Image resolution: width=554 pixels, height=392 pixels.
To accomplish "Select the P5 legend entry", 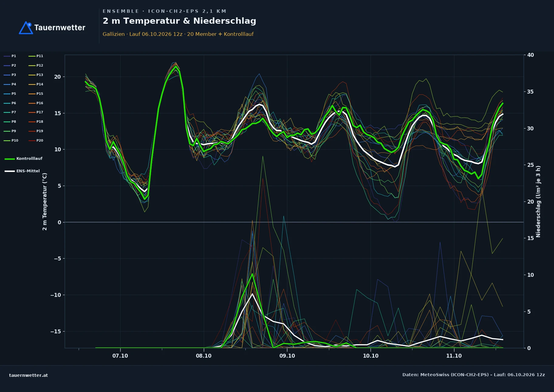I will (10, 94).
